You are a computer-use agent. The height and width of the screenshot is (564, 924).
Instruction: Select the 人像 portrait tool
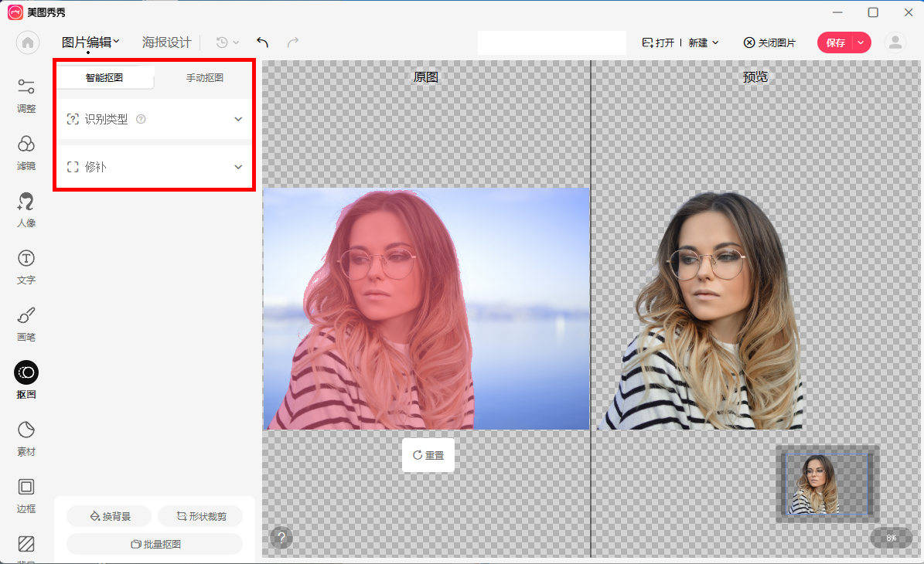[26, 209]
